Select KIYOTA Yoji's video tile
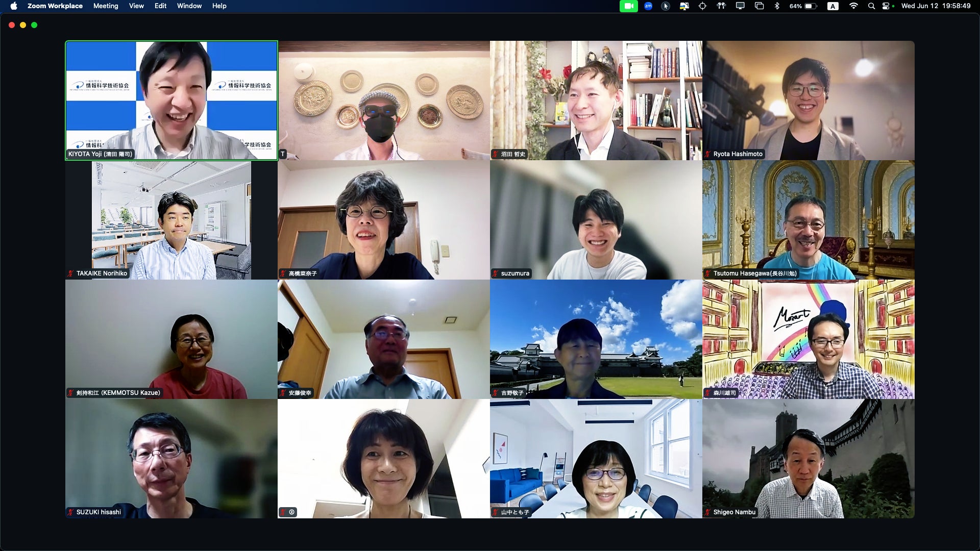980x551 pixels. [x=171, y=101]
